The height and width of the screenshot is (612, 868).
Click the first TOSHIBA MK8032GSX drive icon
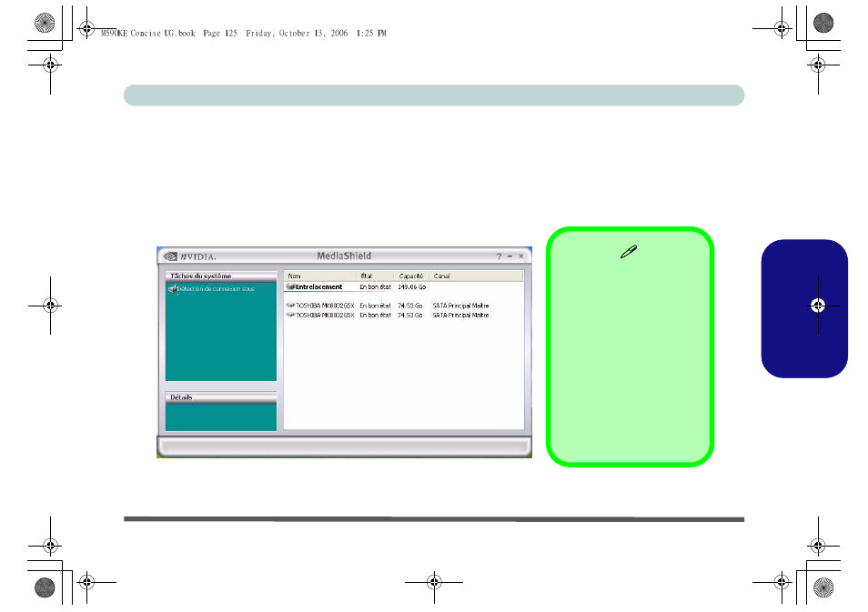290,306
